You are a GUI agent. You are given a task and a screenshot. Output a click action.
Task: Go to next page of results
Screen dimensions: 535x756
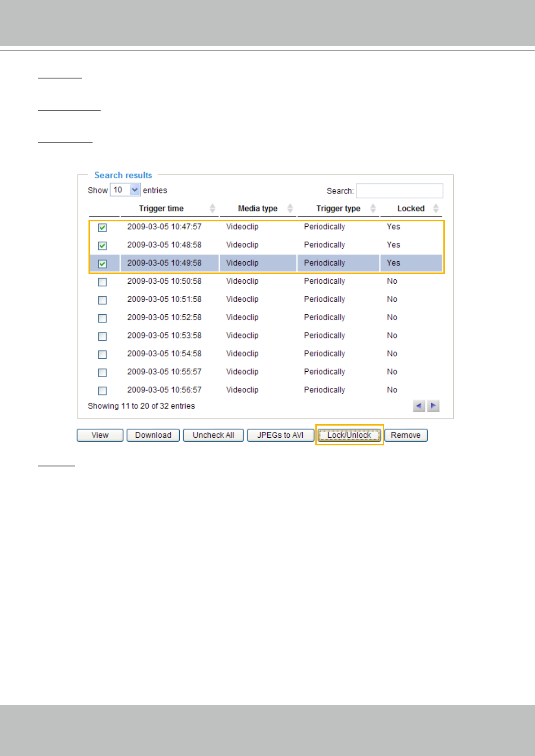pyautogui.click(x=433, y=406)
